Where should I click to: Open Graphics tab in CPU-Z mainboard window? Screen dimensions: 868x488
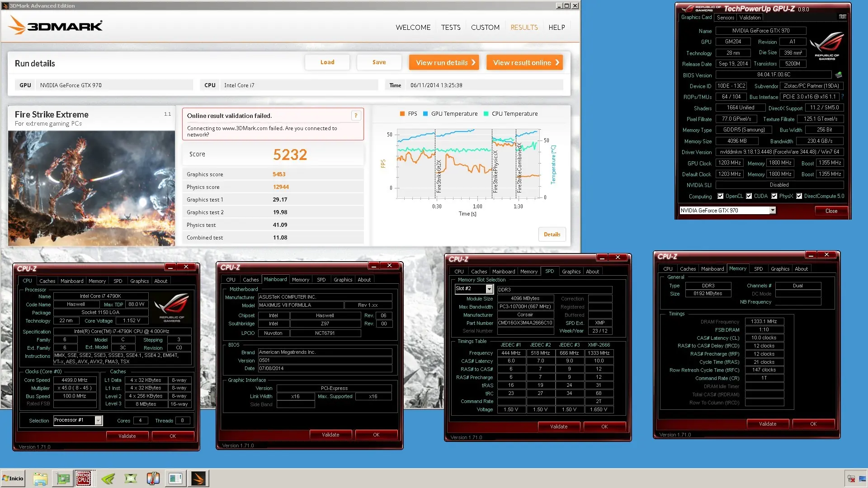(x=343, y=280)
